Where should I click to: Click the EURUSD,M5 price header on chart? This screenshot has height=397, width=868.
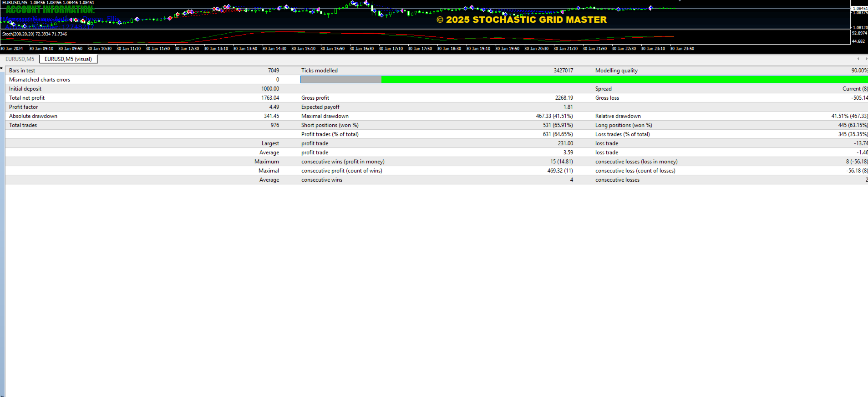tap(48, 3)
